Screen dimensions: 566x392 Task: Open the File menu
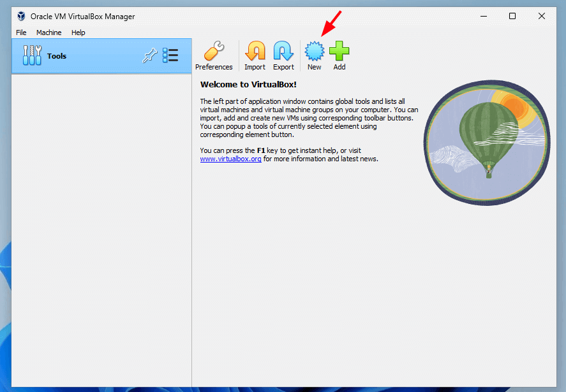pyautogui.click(x=21, y=33)
